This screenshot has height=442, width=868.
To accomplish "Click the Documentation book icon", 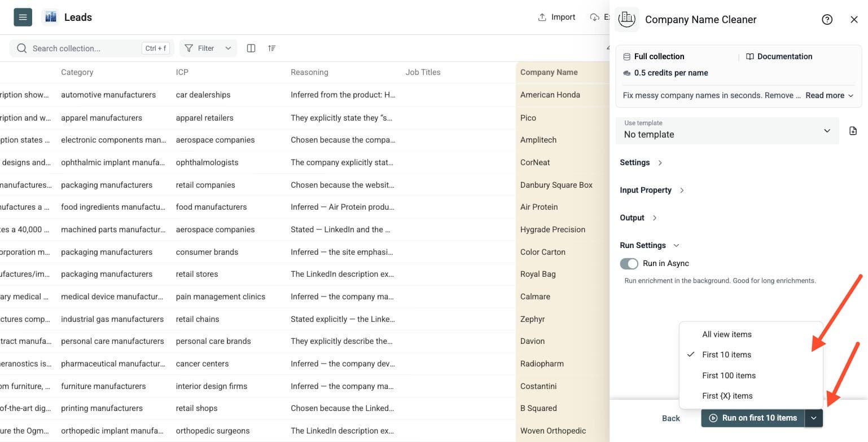I will [x=750, y=56].
